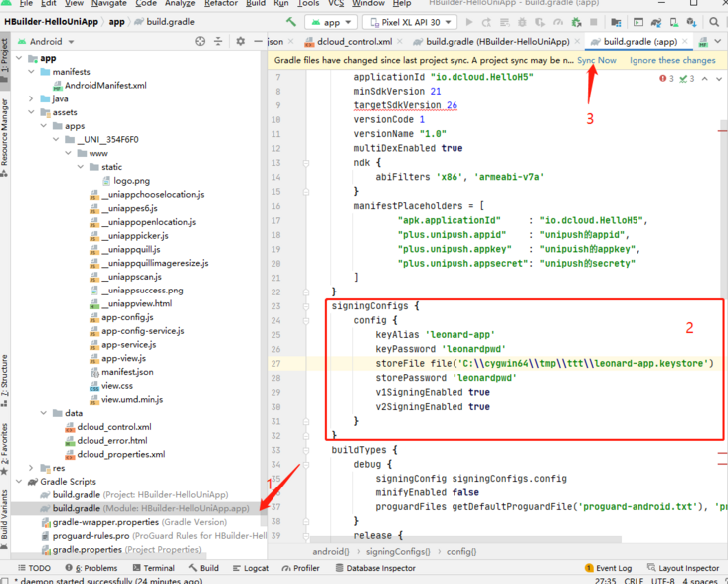
Task: Click the Make Project hammer icon
Action: (291, 22)
